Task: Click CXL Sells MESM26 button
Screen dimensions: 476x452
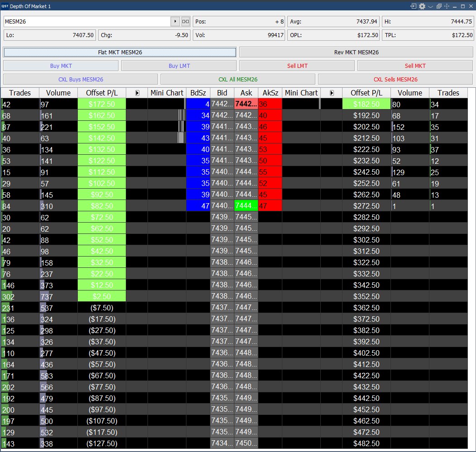Action: tap(395, 80)
